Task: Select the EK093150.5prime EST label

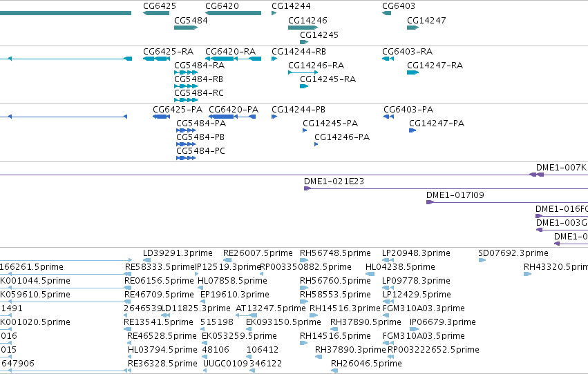Action: tap(283, 323)
